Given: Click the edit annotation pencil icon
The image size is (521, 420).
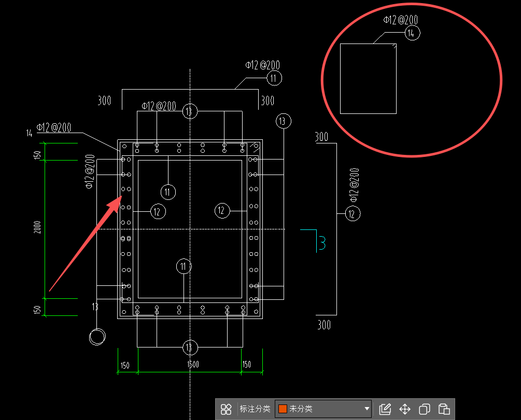Looking at the screenshot, I should click(385, 409).
